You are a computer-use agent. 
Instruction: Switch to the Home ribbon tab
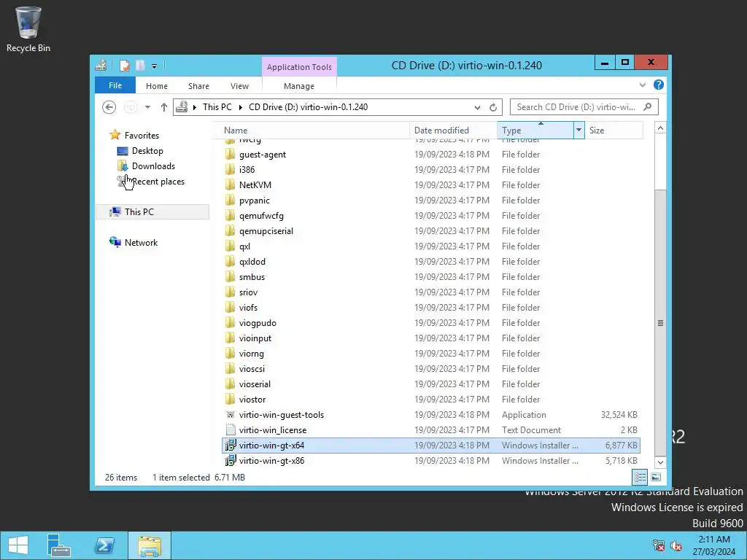157,86
